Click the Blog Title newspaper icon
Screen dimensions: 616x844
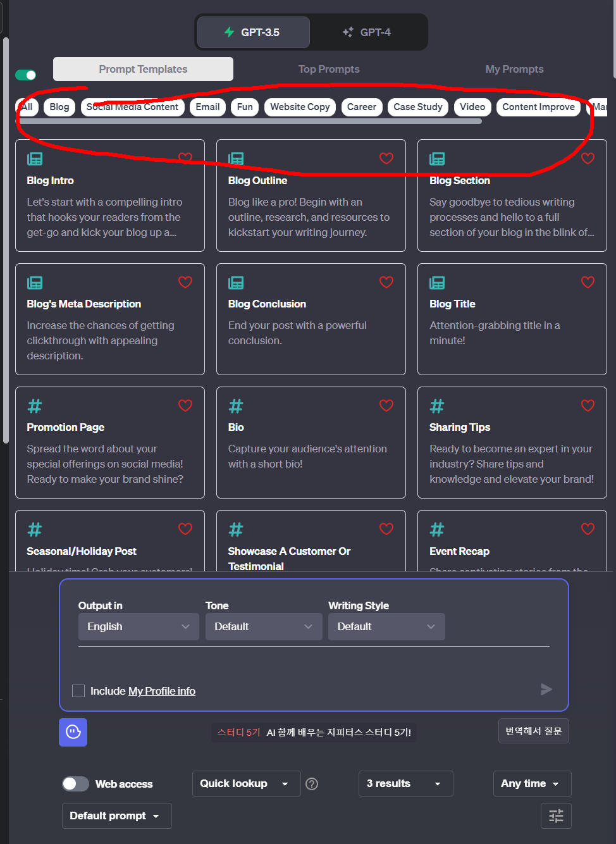[x=437, y=283]
